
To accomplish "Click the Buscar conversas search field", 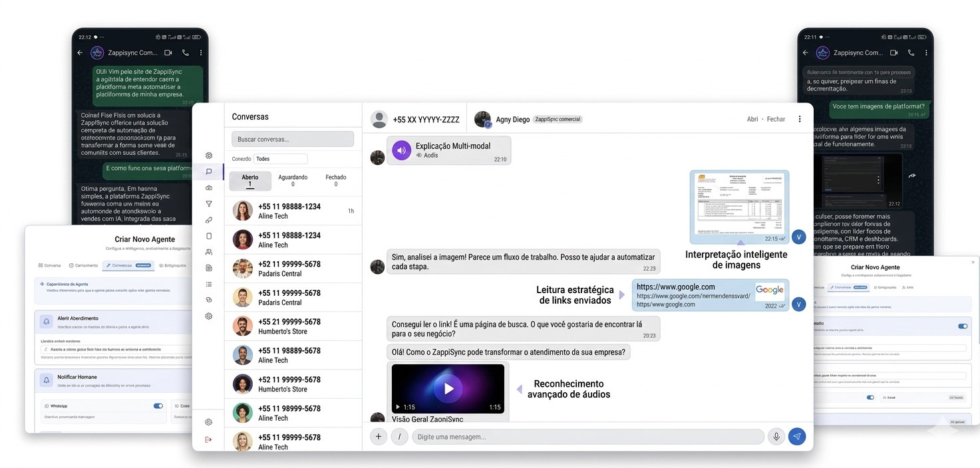I will pos(293,138).
